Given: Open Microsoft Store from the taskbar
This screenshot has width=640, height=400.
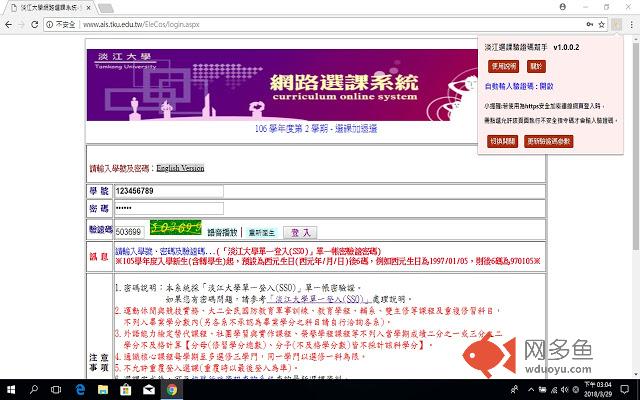Looking at the screenshot, I should pyautogui.click(x=125, y=390).
